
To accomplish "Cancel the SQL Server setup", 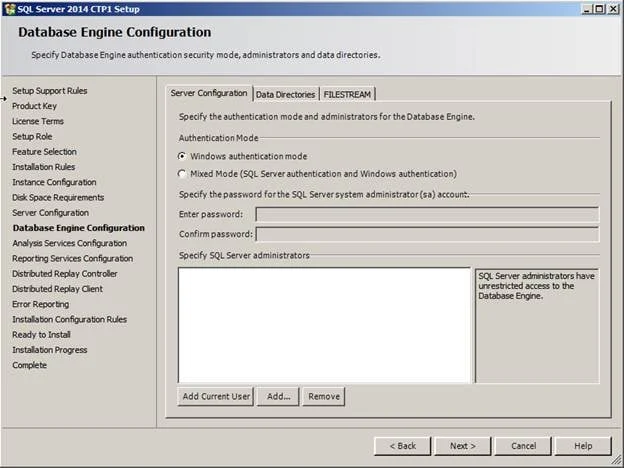I will point(523,446).
